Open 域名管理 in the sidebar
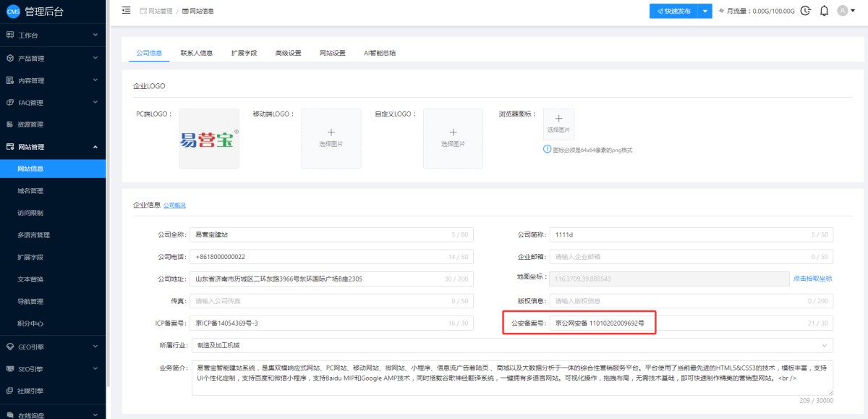 (x=30, y=191)
